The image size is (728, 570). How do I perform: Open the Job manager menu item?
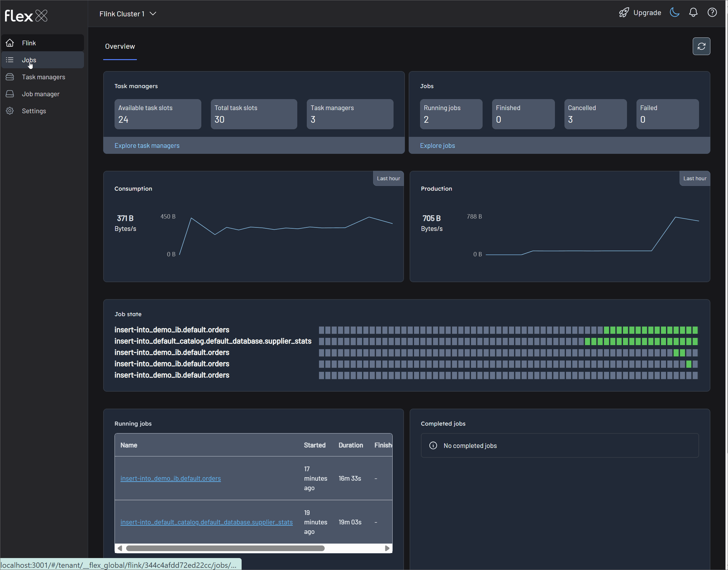(x=43, y=94)
